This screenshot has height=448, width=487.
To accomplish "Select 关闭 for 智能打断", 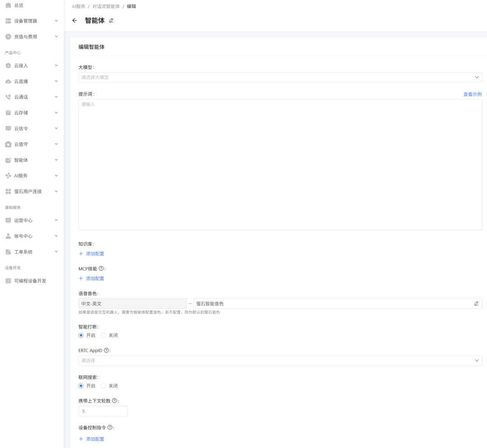I will click(x=103, y=336).
